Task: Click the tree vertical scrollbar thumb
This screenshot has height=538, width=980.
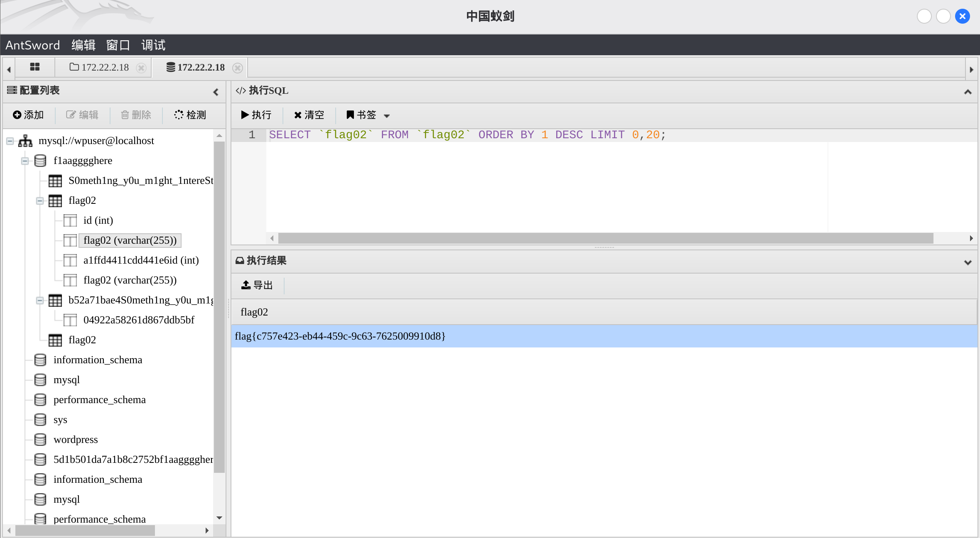Action: click(219, 307)
